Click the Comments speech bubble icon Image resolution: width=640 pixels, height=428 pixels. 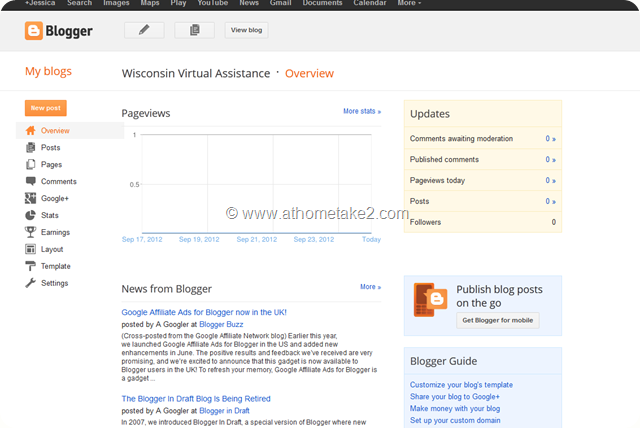point(30,181)
